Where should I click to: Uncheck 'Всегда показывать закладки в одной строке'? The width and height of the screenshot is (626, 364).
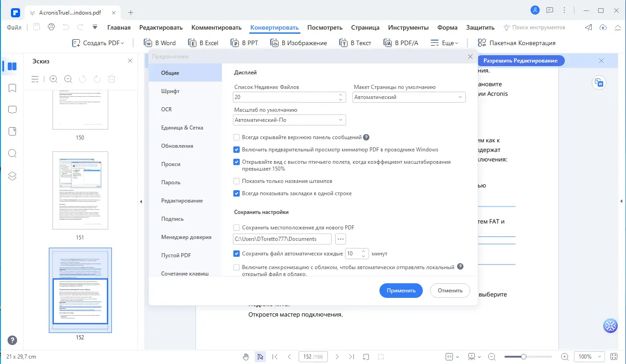pyautogui.click(x=237, y=193)
